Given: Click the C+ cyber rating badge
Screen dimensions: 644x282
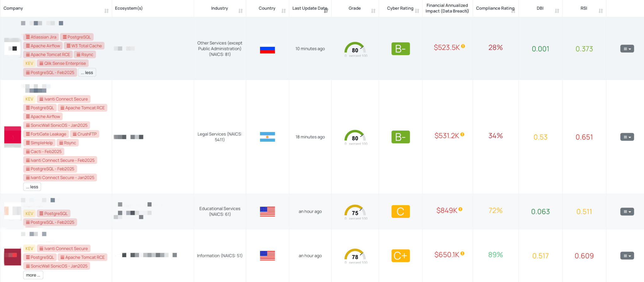Looking at the screenshot, I should click(400, 256).
